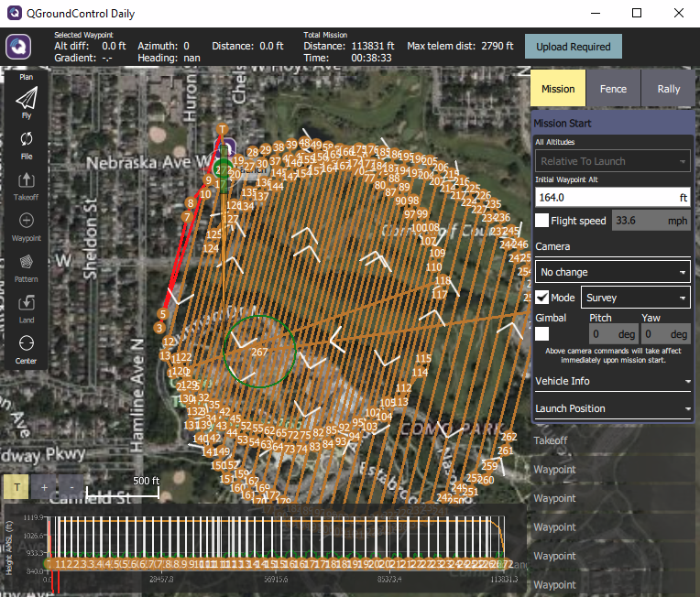Image resolution: width=700 pixels, height=597 pixels.
Task: Open the Pattern tool
Action: 27,268
